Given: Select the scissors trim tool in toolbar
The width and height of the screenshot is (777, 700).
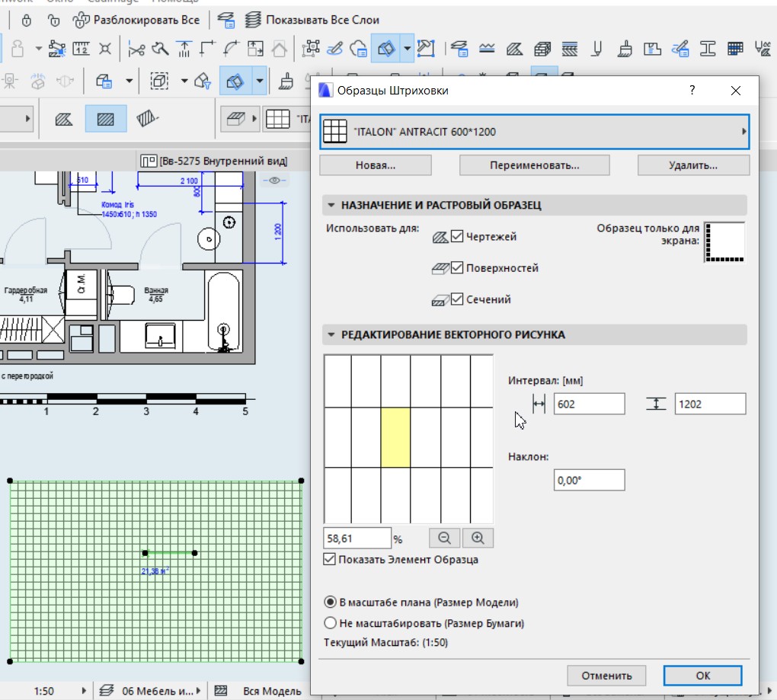Looking at the screenshot, I should pyautogui.click(x=136, y=50).
